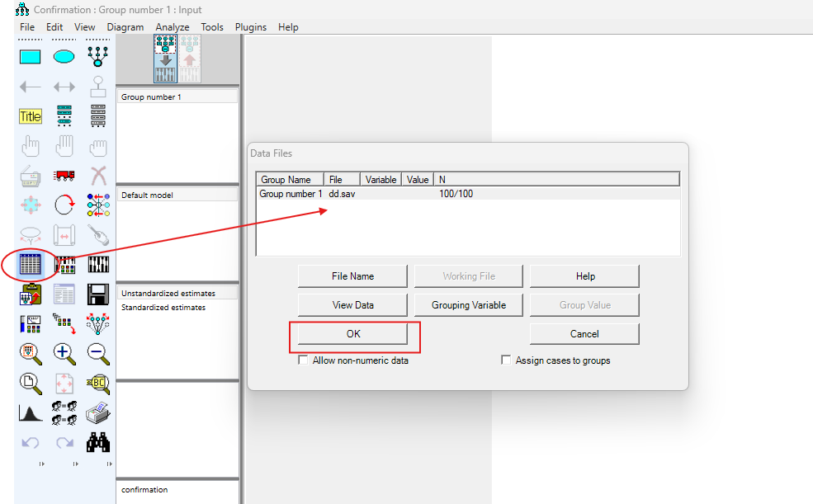This screenshot has height=504, width=813.
Task: Click the binoculars specification search icon
Action: click(98, 443)
